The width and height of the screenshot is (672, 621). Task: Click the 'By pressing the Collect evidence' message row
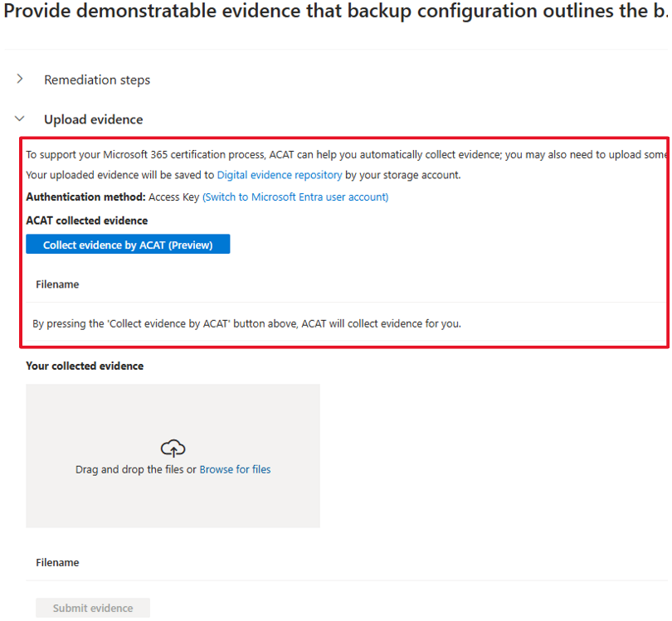[346, 324]
